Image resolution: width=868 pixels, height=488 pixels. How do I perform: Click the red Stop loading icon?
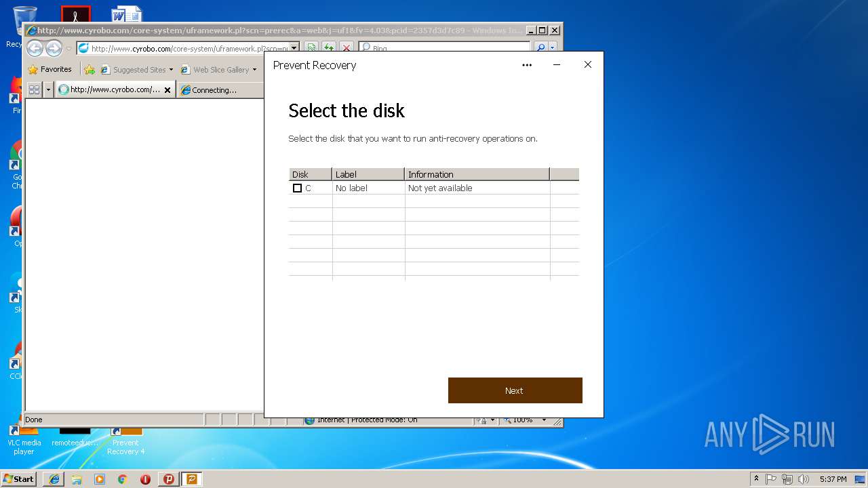[347, 48]
